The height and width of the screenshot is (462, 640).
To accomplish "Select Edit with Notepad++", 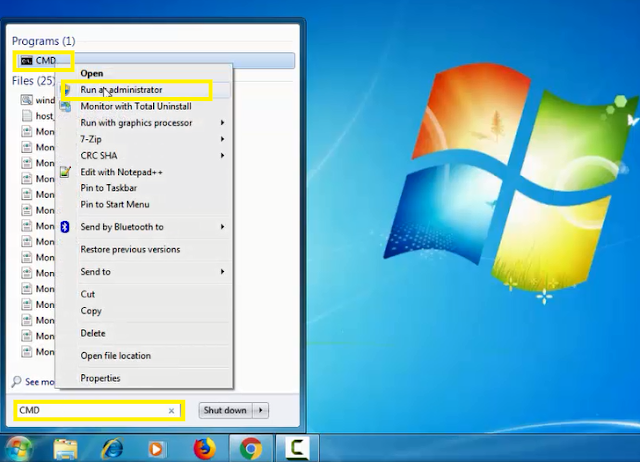I will tap(122, 172).
